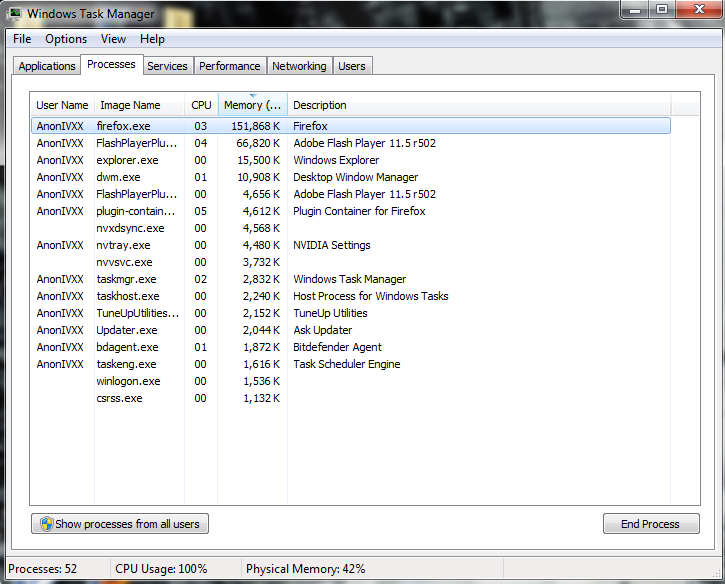Select the taskeng.exe process
This screenshot has height=584, width=725.
(351, 364)
